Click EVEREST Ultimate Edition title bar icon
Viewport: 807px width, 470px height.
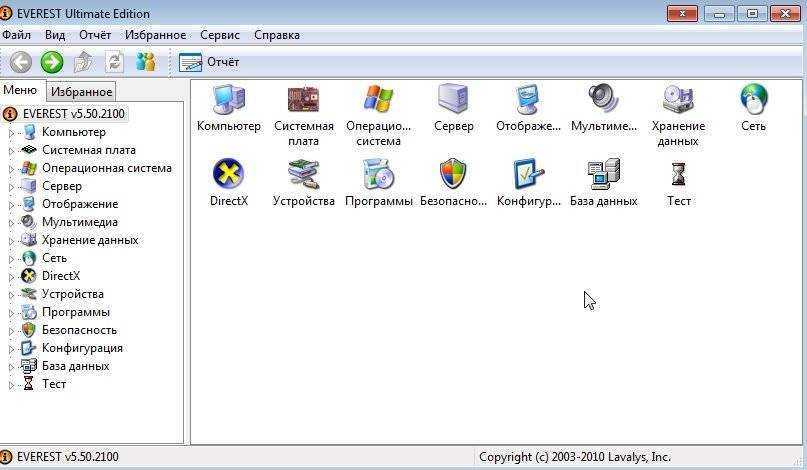6,13
